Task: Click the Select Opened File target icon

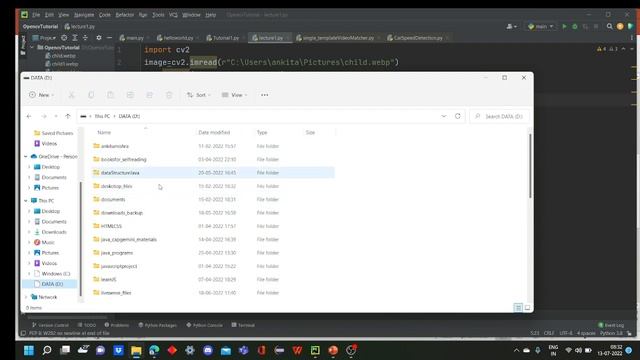Action: [64, 38]
